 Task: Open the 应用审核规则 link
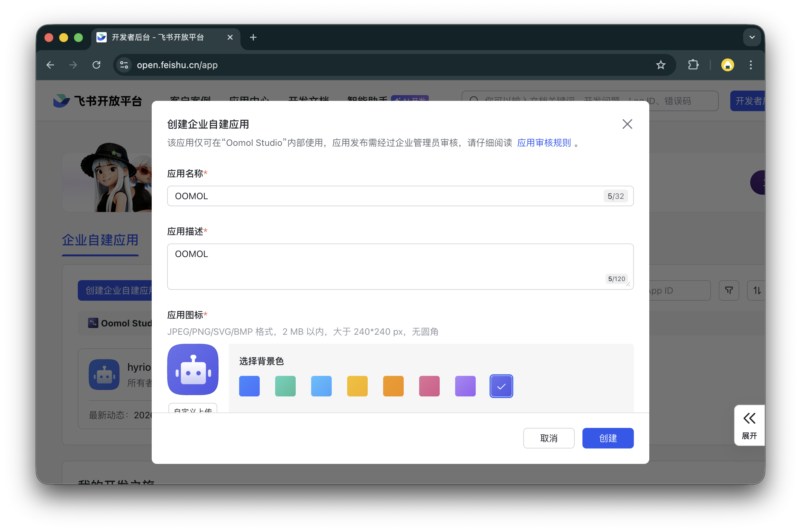(544, 143)
